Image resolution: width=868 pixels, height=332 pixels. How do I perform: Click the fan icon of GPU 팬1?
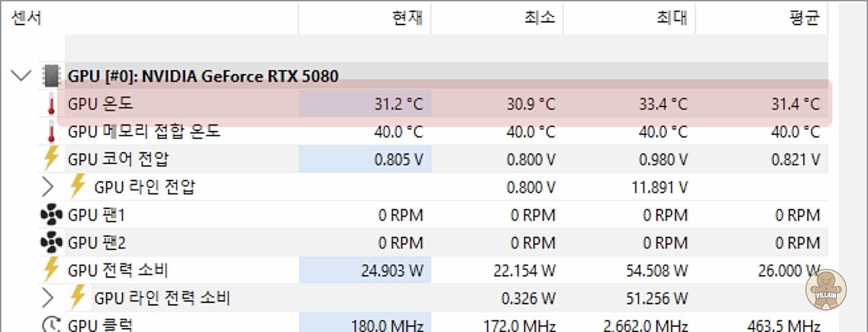click(x=51, y=215)
